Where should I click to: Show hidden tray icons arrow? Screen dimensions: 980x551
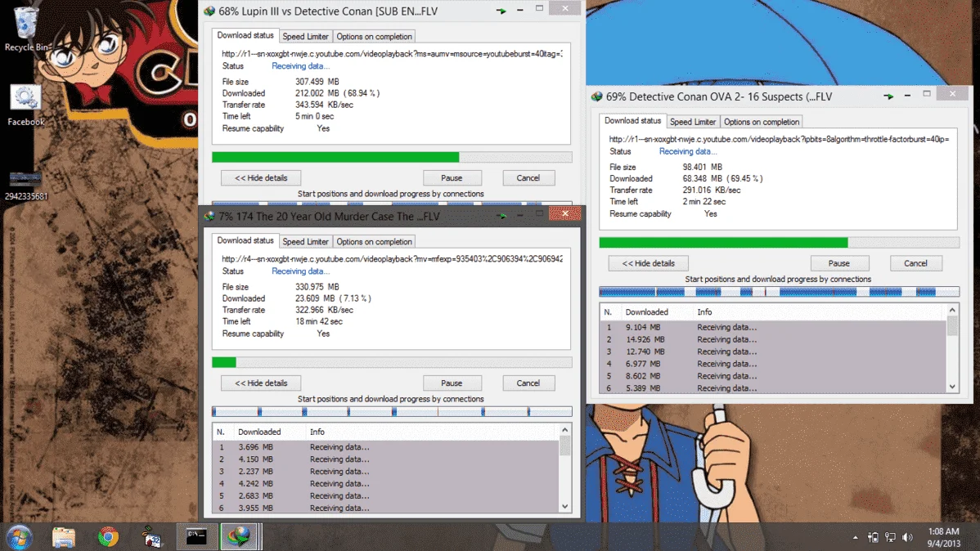tap(855, 537)
